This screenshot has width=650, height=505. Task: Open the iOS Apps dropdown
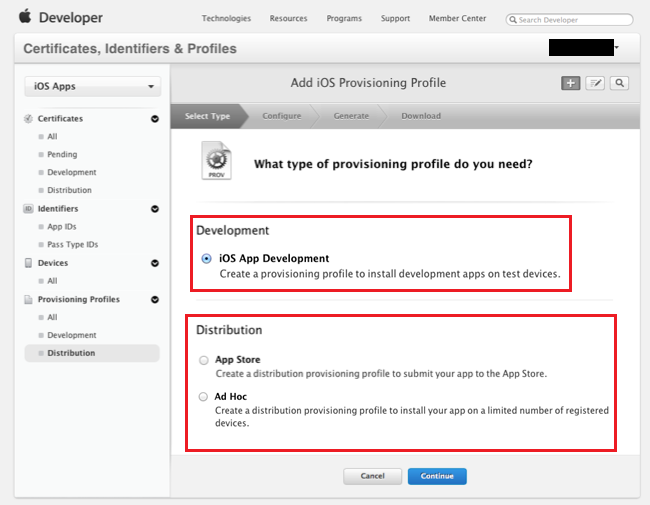(92, 86)
